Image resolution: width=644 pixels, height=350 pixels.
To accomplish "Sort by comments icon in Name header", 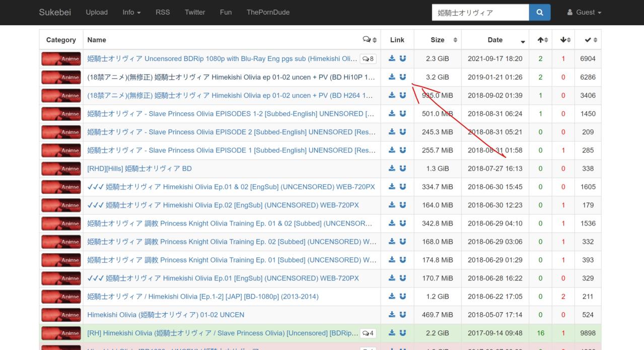I will [369, 40].
